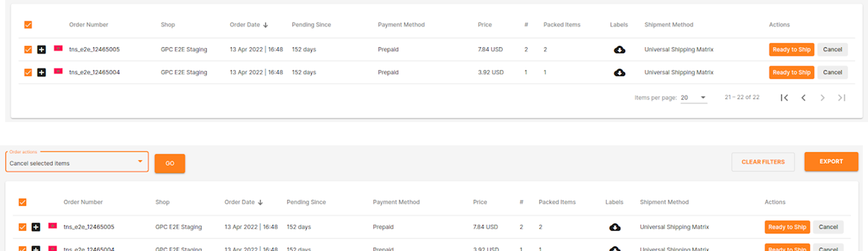
Task: Uncheck order tns_e2e_12465005 in the lower table
Action: pos(22,227)
